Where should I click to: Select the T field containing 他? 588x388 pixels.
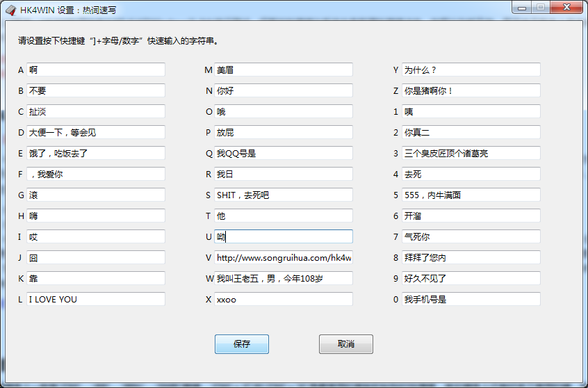pos(284,216)
